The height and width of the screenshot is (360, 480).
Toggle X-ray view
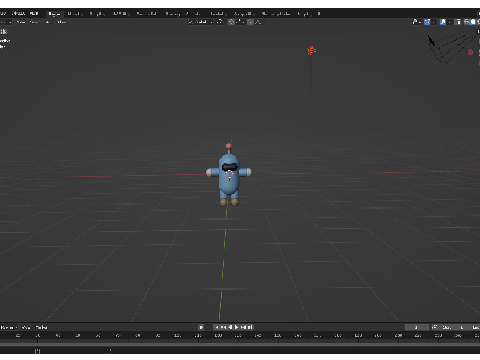tap(459, 22)
